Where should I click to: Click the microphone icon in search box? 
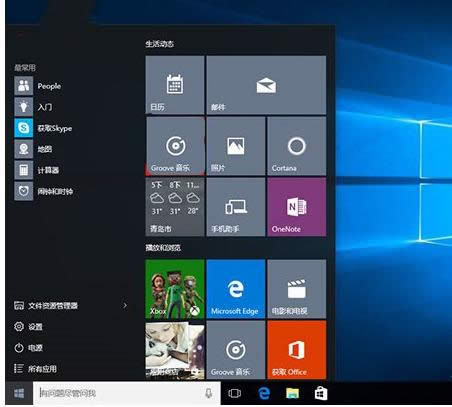pos(209,393)
